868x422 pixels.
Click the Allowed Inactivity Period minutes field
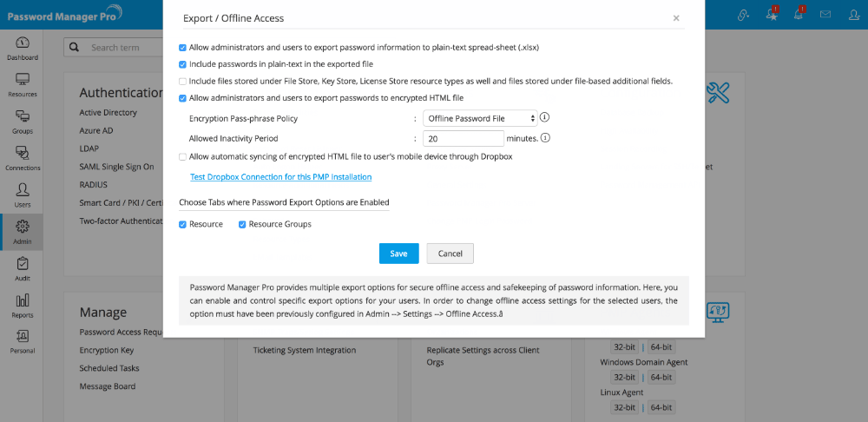(464, 138)
